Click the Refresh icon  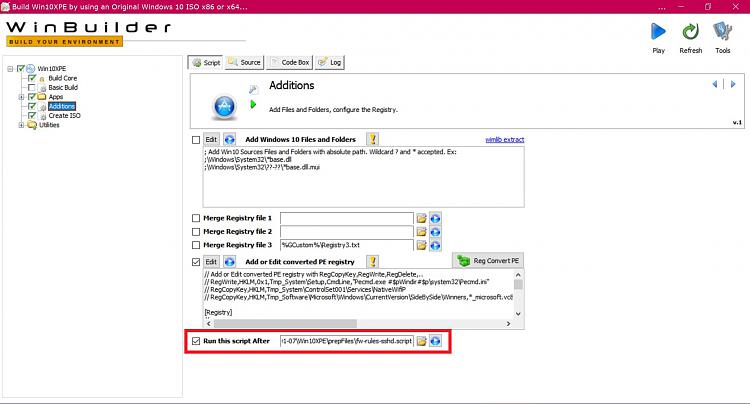(x=690, y=32)
